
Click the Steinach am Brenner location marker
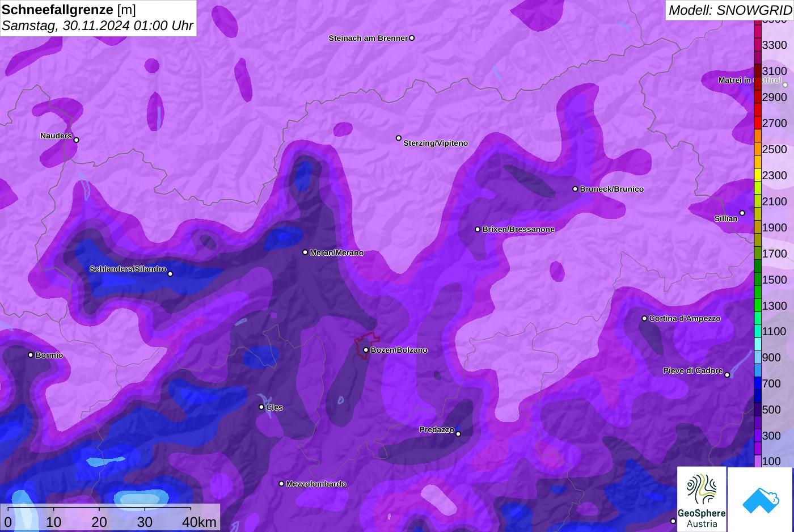pyautogui.click(x=412, y=38)
